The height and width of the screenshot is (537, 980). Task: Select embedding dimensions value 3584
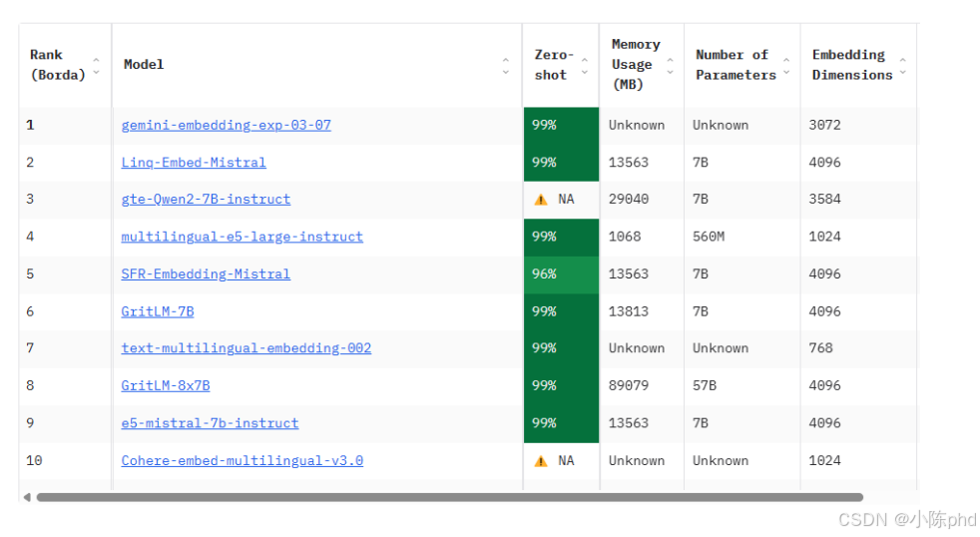coord(824,199)
